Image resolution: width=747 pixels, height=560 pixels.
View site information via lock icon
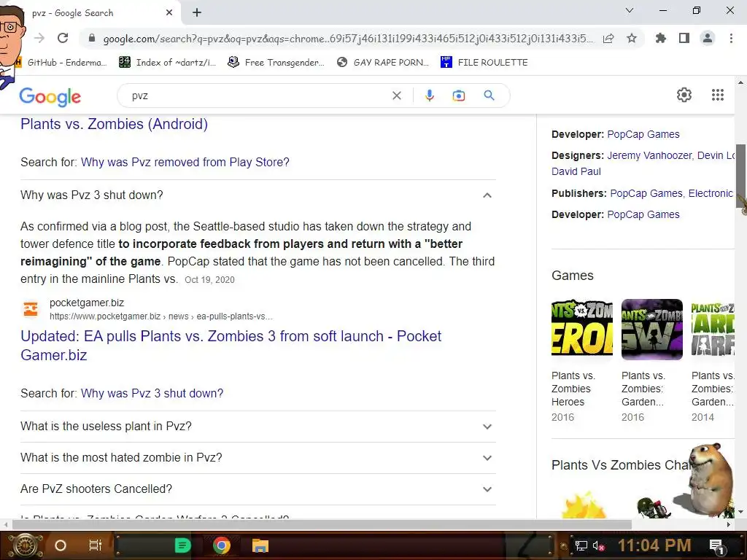[92, 38]
